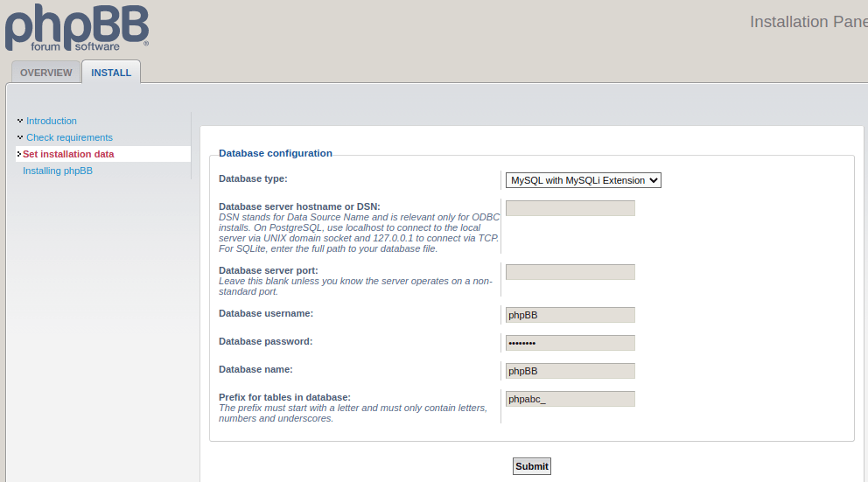The width and height of the screenshot is (868, 482).
Task: Go to Check requirements step
Action: (69, 137)
